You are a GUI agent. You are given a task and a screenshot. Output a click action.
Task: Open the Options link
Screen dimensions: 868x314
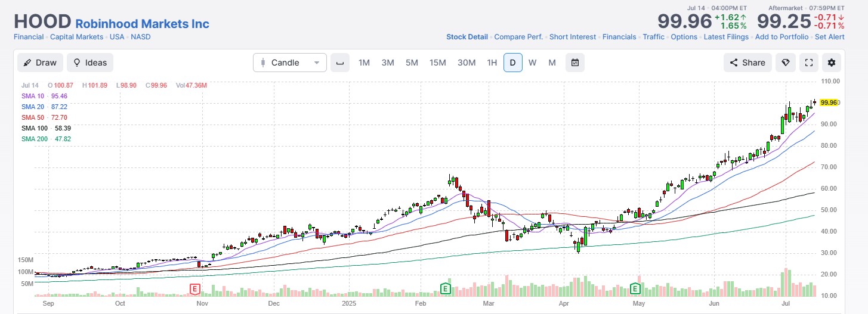click(x=684, y=37)
